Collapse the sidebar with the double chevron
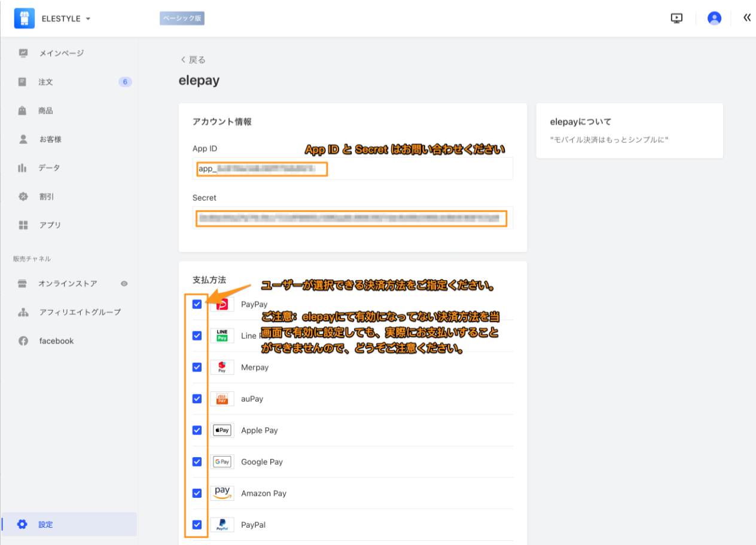The width and height of the screenshot is (756, 545). (x=746, y=17)
